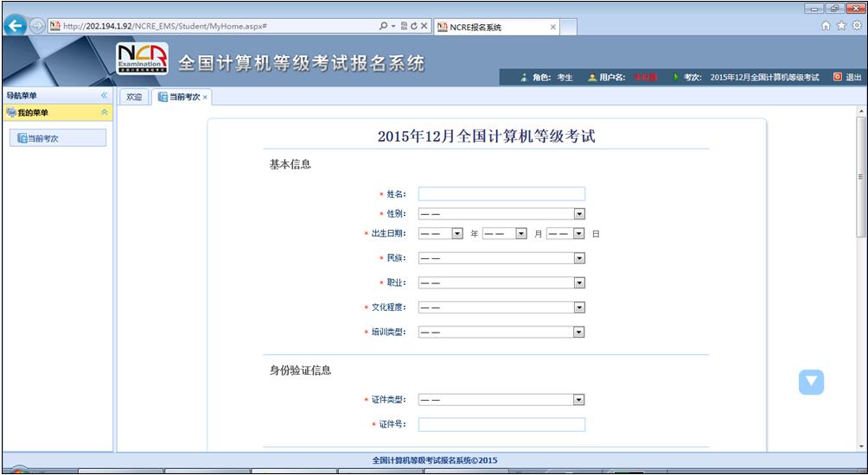Viewport: 868px width, 475px height.
Task: Click the scrollbar up arrow
Action: pos(861,111)
